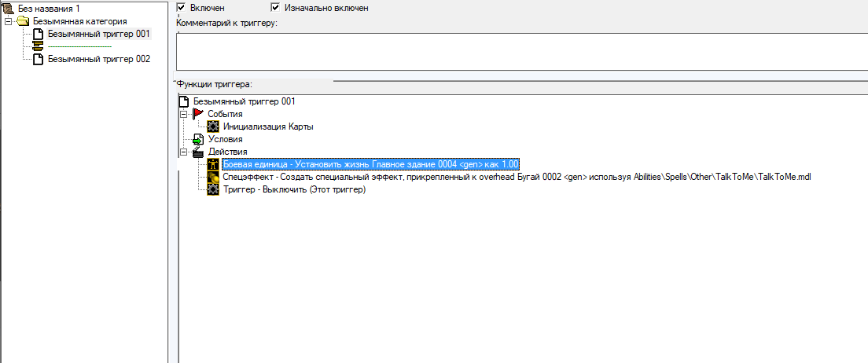Select the Установить жизнь Главное здание action
Screen dimensions: 868x363
tap(370, 164)
